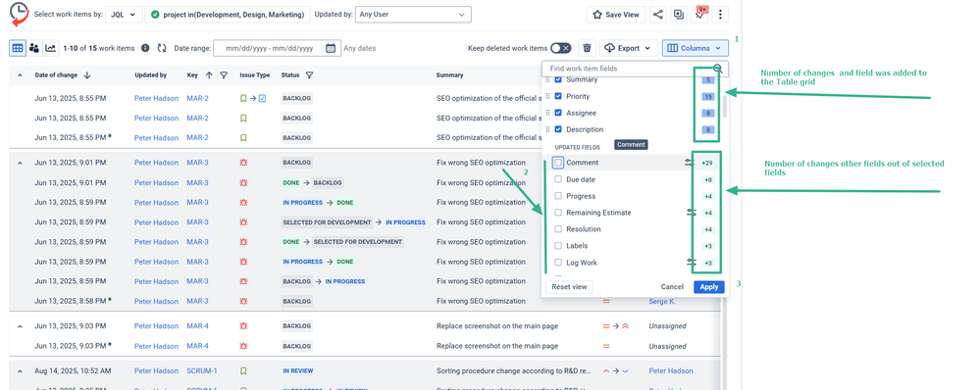Click the info icon beside work items count
Screen dimensions: 980x390
tap(145, 48)
